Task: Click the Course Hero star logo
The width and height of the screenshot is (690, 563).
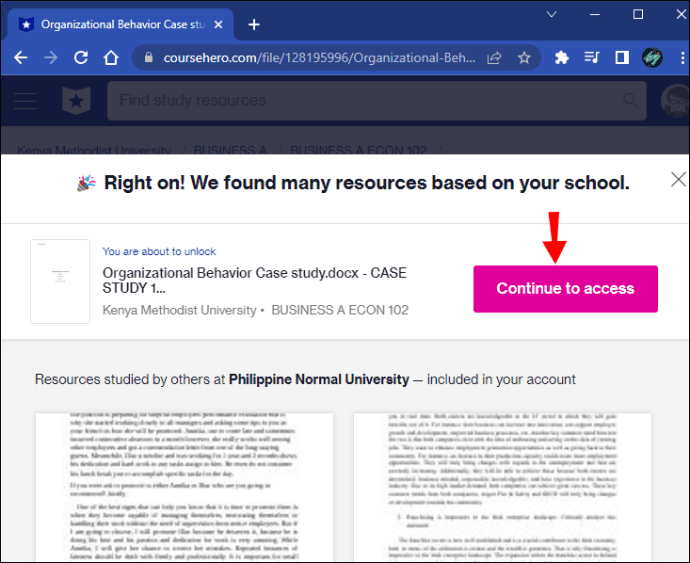Action: point(76,100)
